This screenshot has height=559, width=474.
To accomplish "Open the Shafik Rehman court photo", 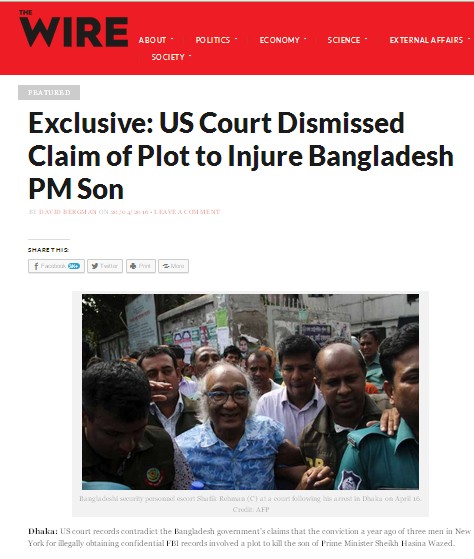I will (251, 391).
